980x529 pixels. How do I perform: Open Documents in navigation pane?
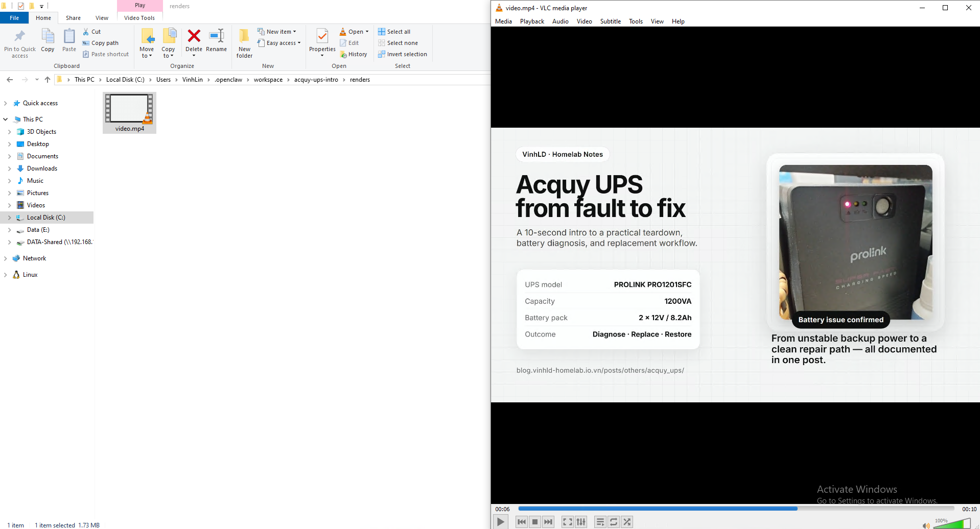(x=42, y=156)
